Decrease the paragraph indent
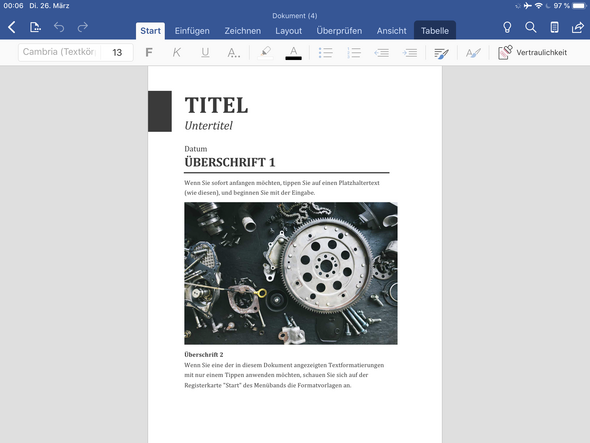590x443 pixels. [382, 52]
